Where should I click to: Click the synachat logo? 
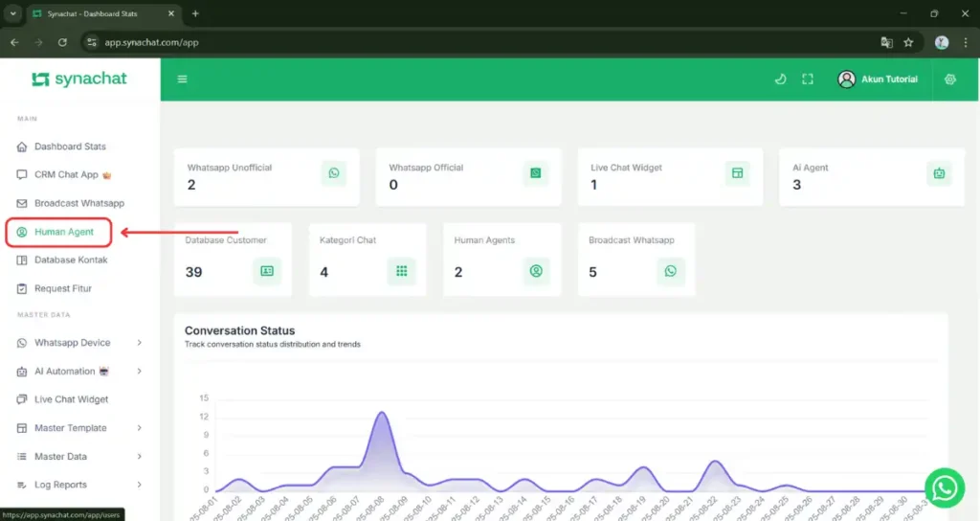coord(79,79)
